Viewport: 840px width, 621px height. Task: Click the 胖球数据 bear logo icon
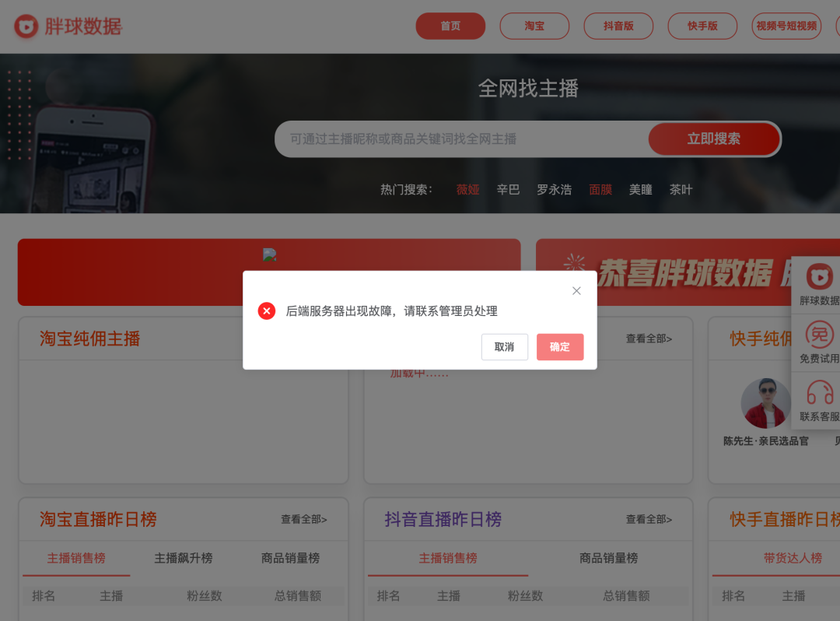[26, 26]
